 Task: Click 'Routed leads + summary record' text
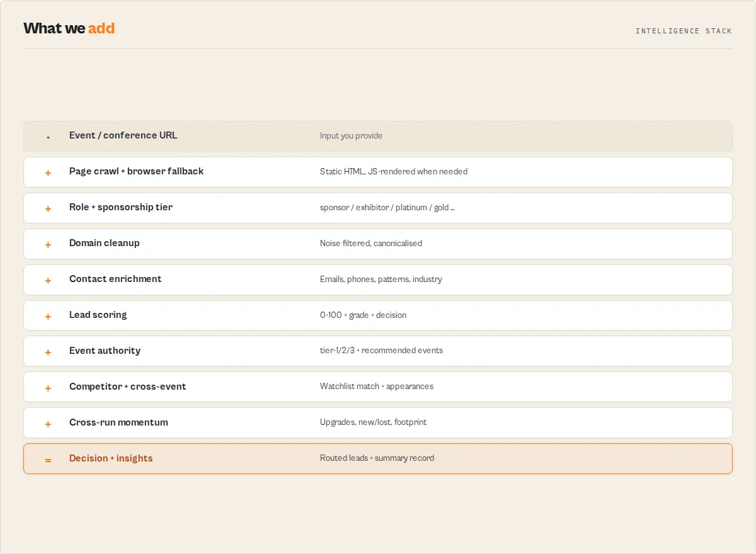[377, 458]
